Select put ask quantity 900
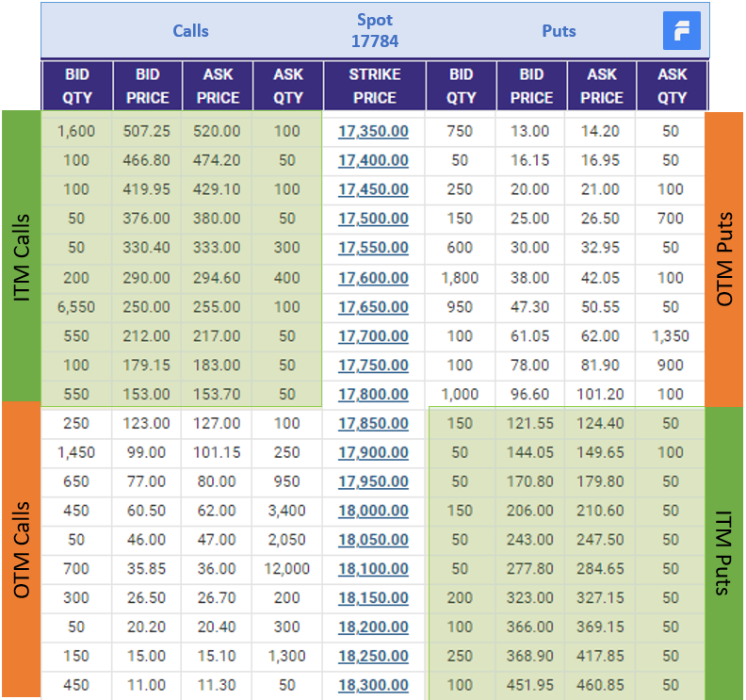Viewport: 746px width, 700px height. [x=671, y=365]
